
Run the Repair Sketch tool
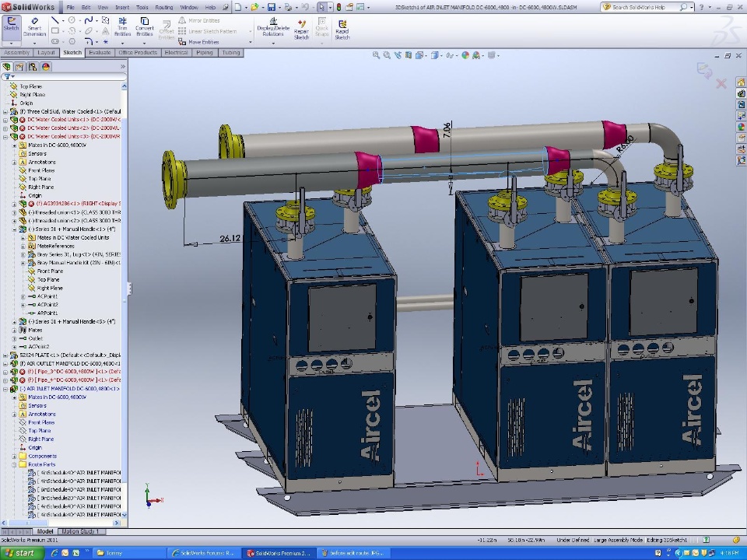coord(301,29)
